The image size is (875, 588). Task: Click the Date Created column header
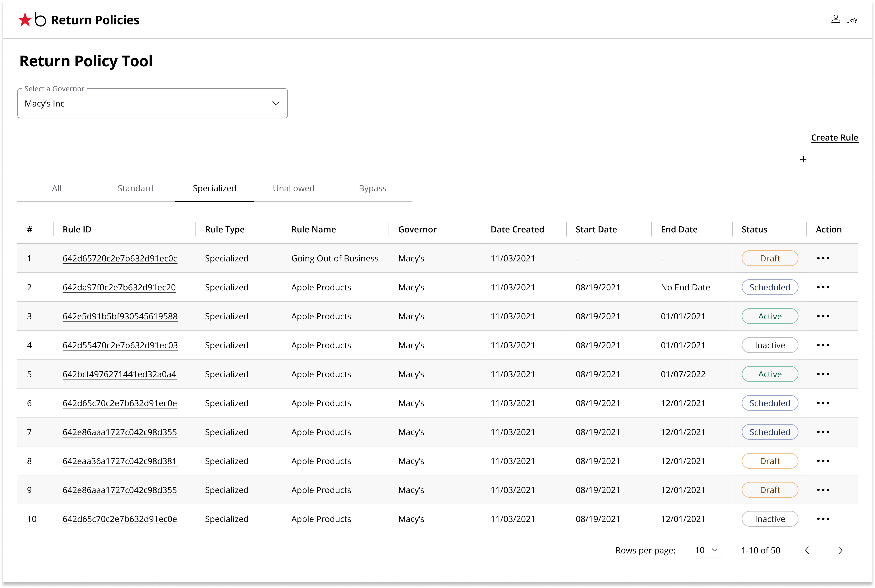tap(517, 229)
